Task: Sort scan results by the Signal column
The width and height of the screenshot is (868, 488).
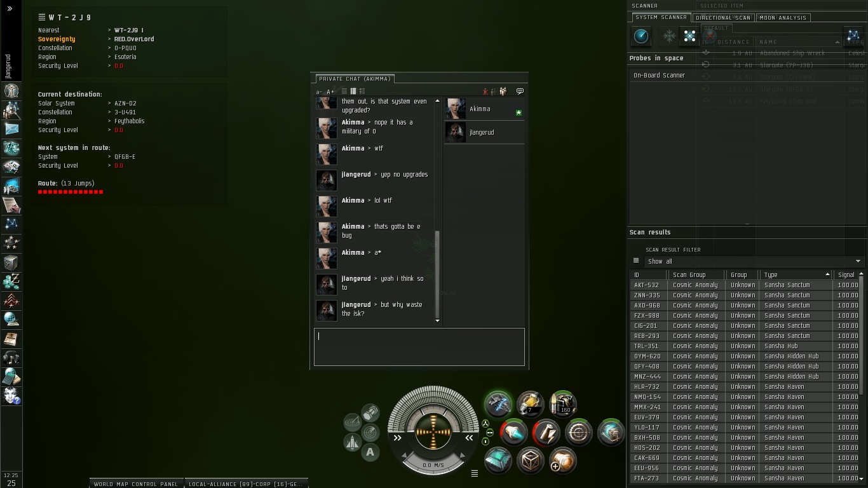Action: pyautogui.click(x=846, y=274)
